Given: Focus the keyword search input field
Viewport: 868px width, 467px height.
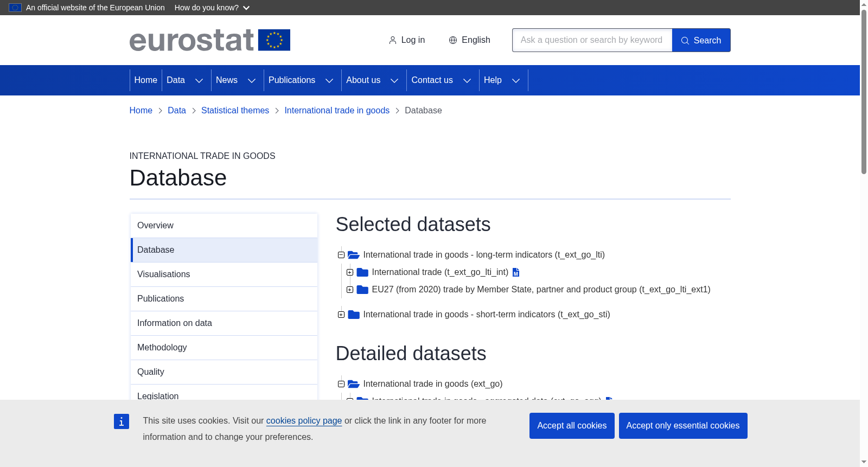Looking at the screenshot, I should [592, 40].
